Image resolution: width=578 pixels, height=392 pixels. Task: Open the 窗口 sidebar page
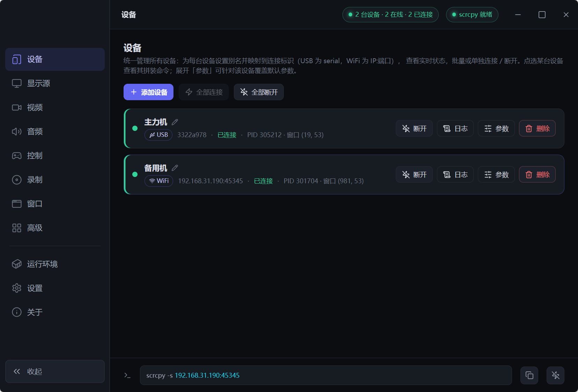click(x=55, y=204)
